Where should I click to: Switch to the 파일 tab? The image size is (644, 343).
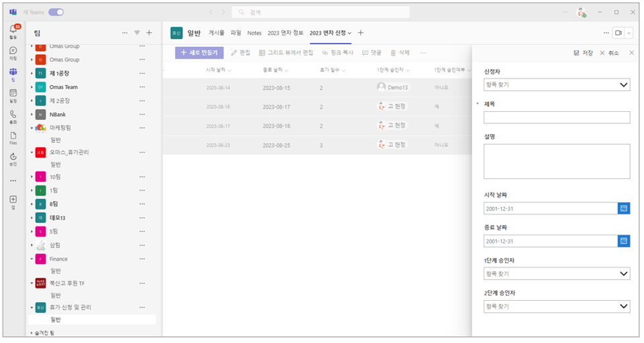(x=235, y=33)
